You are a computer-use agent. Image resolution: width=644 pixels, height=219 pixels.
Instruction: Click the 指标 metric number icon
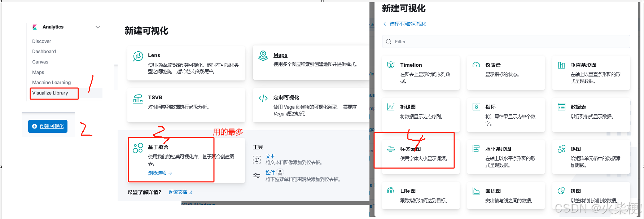click(x=476, y=107)
